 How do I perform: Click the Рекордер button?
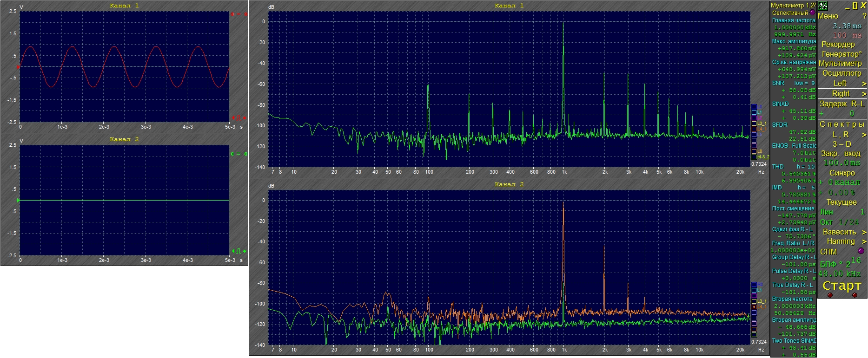click(838, 45)
